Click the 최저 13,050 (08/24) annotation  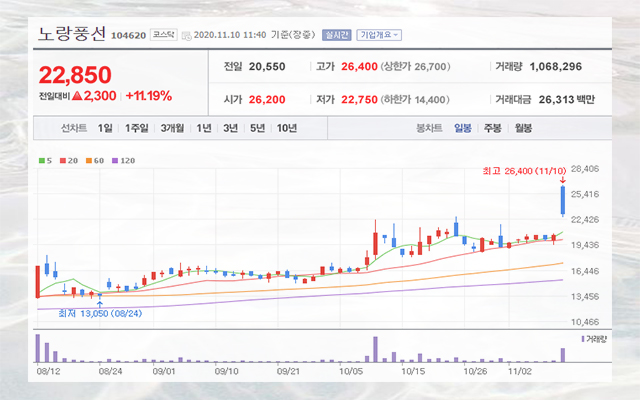pyautogui.click(x=100, y=313)
